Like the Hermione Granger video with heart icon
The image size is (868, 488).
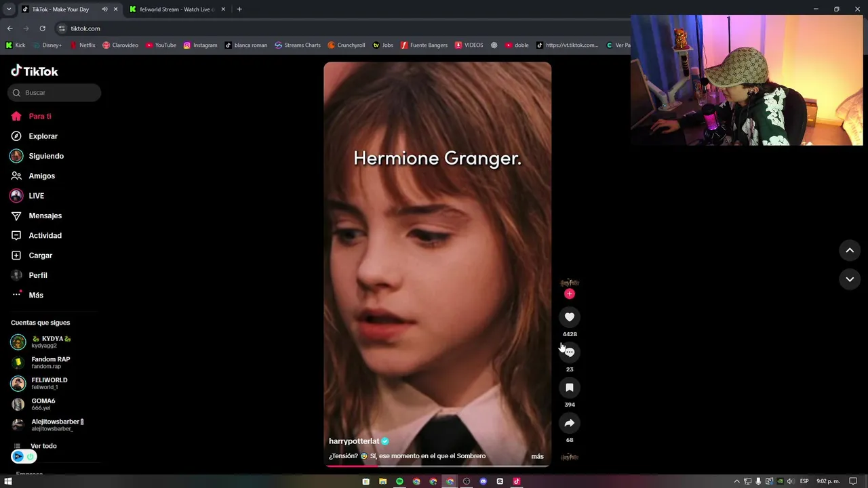pos(570,317)
